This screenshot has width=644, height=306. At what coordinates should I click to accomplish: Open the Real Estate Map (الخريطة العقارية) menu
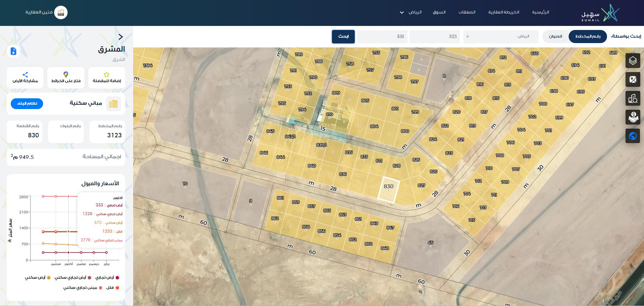pos(503,12)
